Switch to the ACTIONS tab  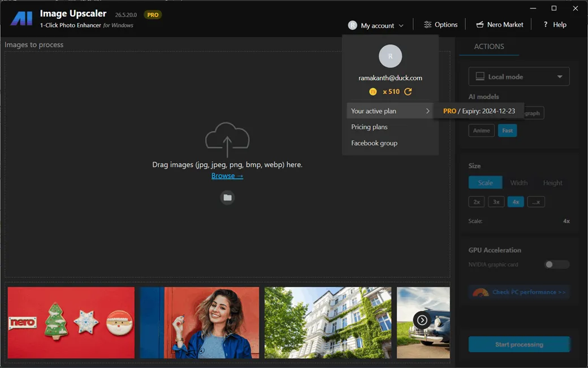click(x=488, y=46)
